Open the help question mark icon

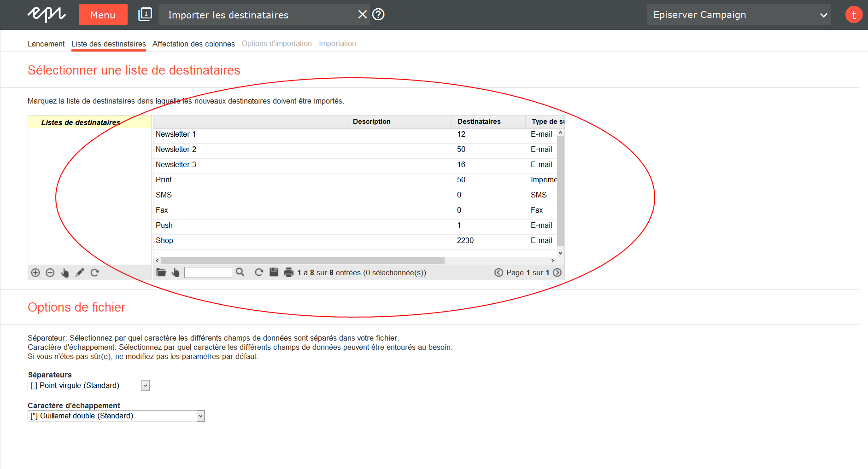pyautogui.click(x=378, y=15)
